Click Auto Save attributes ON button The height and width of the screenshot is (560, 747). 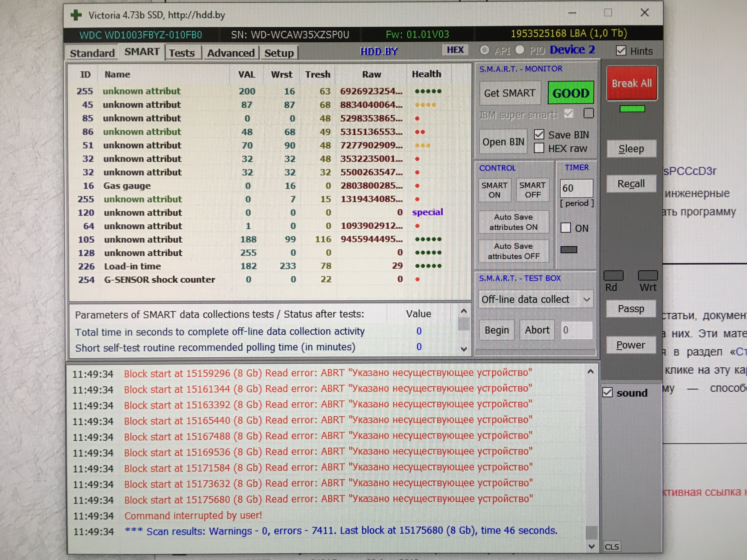coord(514,222)
